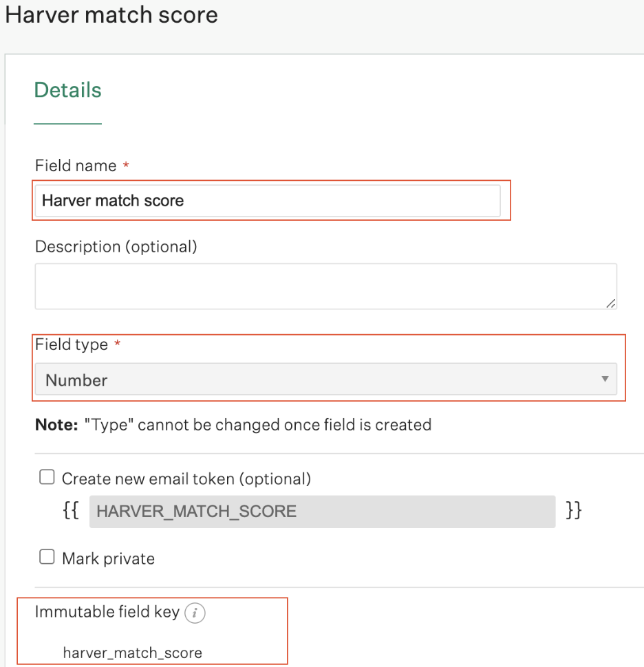Click the Immutable field key label
Viewport: 644px width, 667px height.
click(x=107, y=612)
